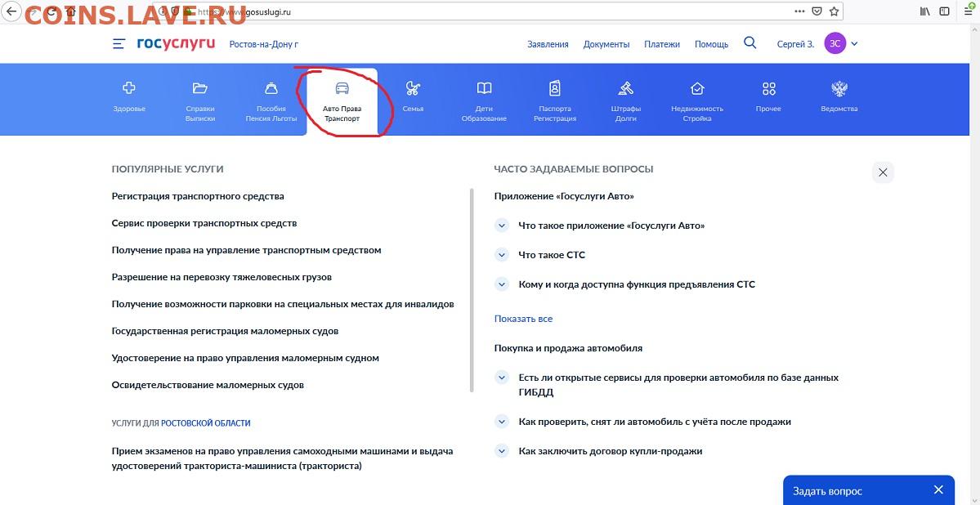Open Дети Образование category

click(x=484, y=102)
